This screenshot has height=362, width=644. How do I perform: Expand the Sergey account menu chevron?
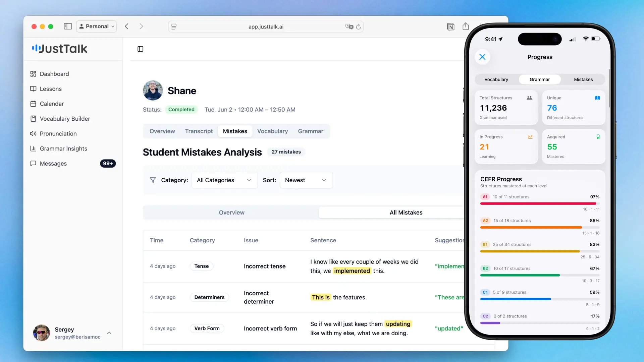109,333
